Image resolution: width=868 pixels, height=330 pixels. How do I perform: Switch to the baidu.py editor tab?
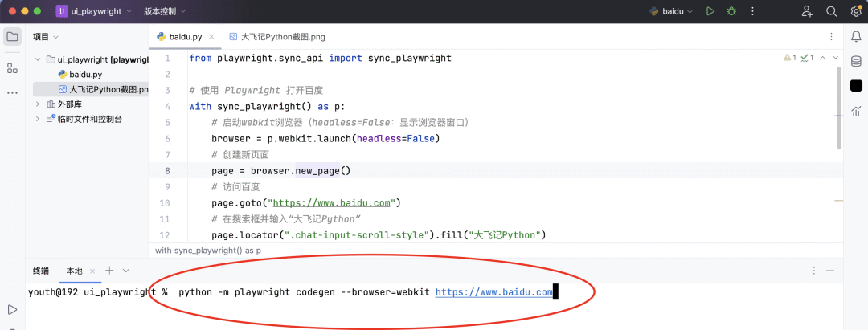click(186, 37)
